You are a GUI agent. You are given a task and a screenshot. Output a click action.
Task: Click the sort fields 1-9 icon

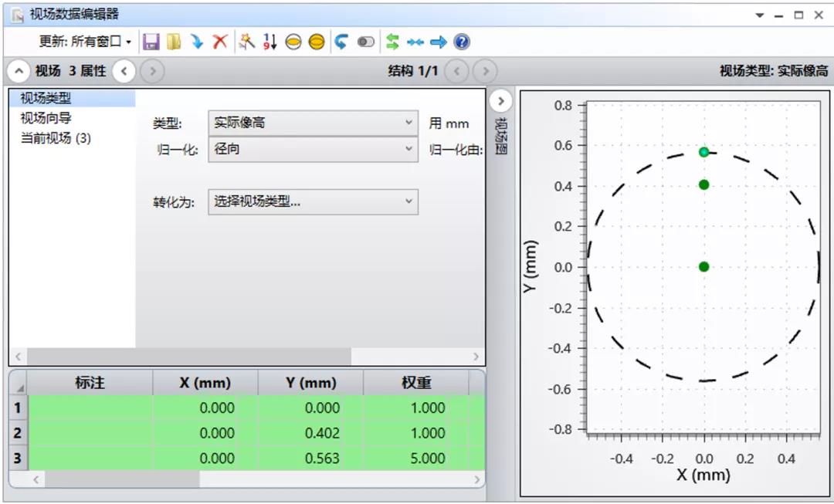click(x=270, y=42)
